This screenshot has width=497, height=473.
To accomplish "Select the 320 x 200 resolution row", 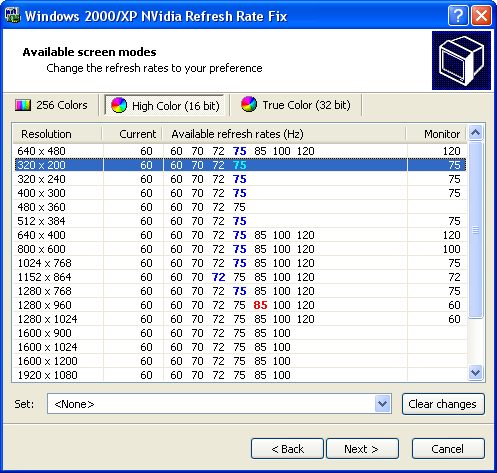I will (240, 165).
